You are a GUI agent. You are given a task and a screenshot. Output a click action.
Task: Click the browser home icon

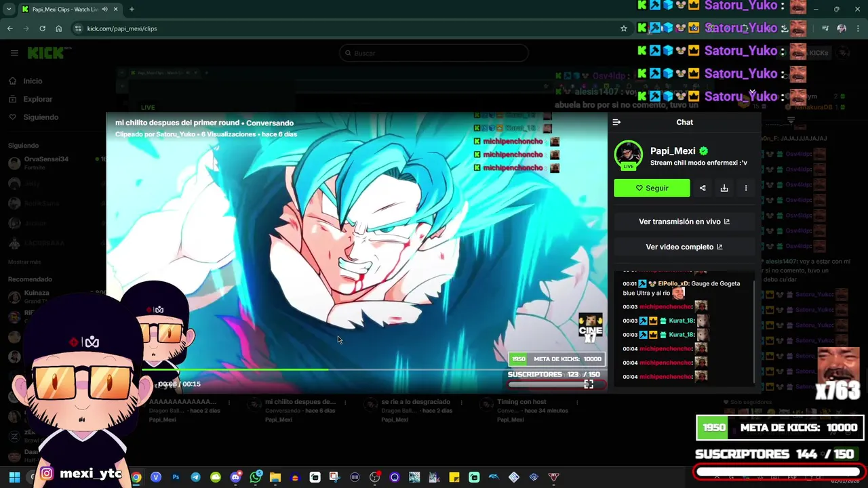click(58, 28)
